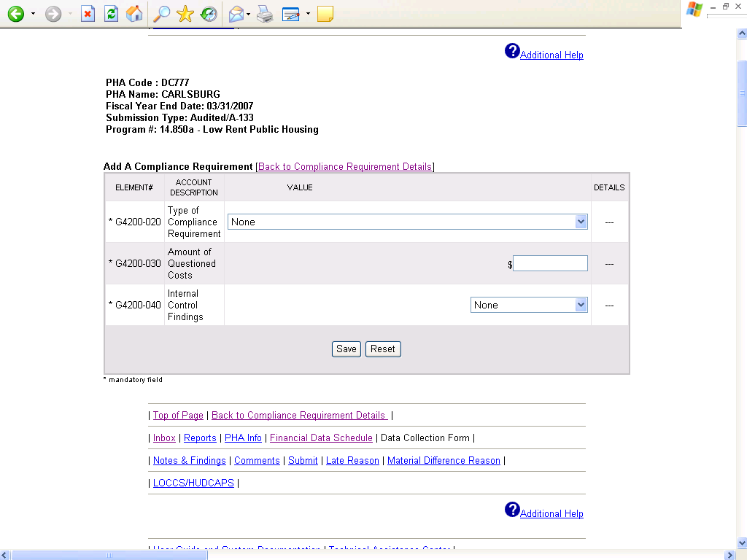Image resolution: width=747 pixels, height=560 pixels.
Task: Click the DETAILS column header
Action: (609, 187)
